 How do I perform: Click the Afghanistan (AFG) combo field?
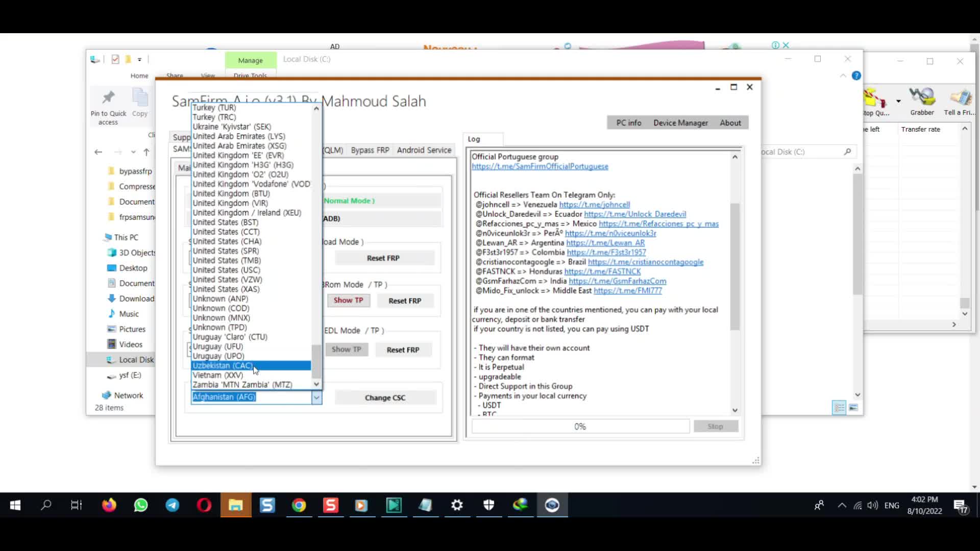pyautogui.click(x=251, y=397)
